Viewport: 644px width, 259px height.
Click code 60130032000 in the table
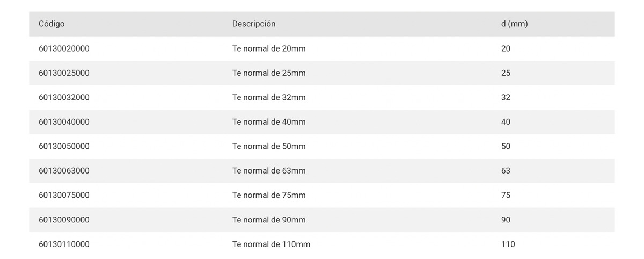(x=64, y=97)
